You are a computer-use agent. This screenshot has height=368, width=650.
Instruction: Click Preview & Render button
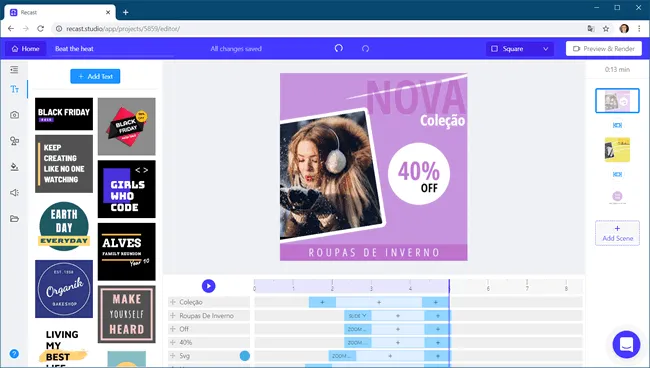[604, 49]
